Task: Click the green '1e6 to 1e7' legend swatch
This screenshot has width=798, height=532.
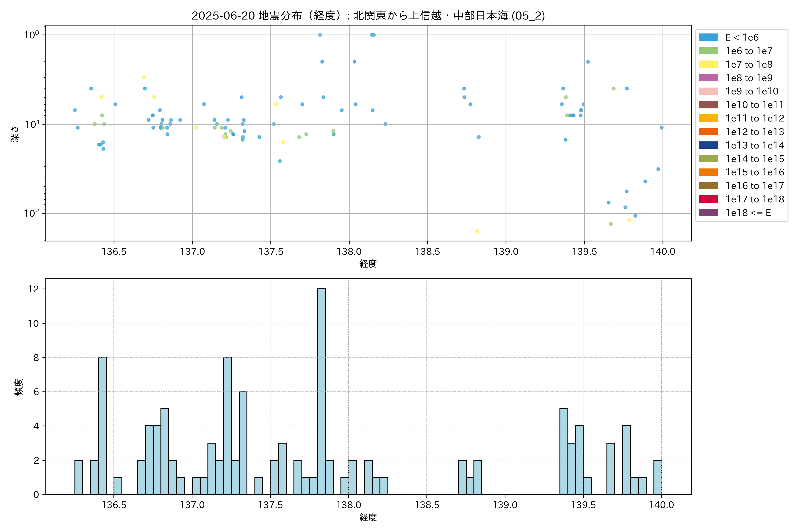Action: coord(708,51)
